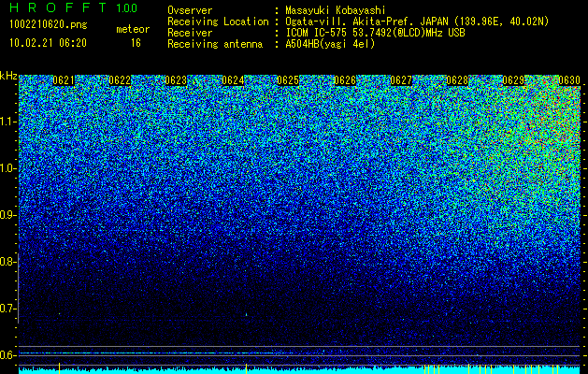The width and height of the screenshot is (588, 374).
Task: Click the HROFFT 1.0.0 title text
Action: [x=74, y=7]
